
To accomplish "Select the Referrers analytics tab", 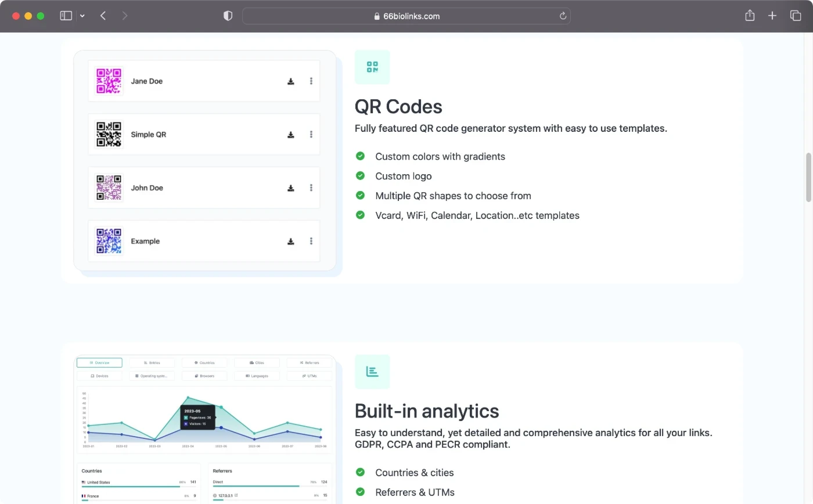I will pyautogui.click(x=309, y=363).
